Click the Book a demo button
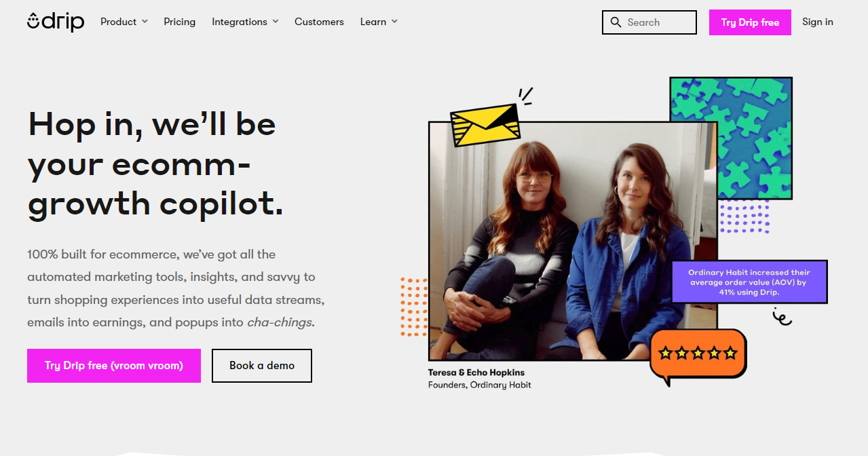The height and width of the screenshot is (456, 868). coord(262,366)
